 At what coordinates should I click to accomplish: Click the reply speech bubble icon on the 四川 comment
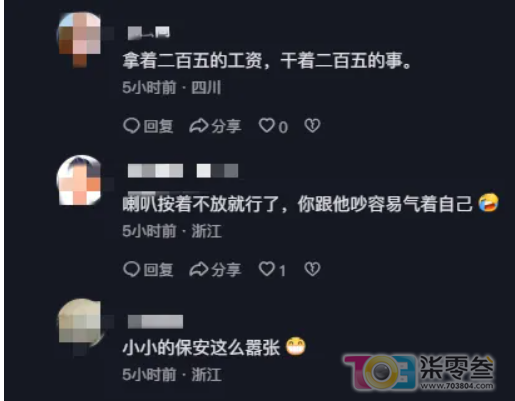coord(131,126)
